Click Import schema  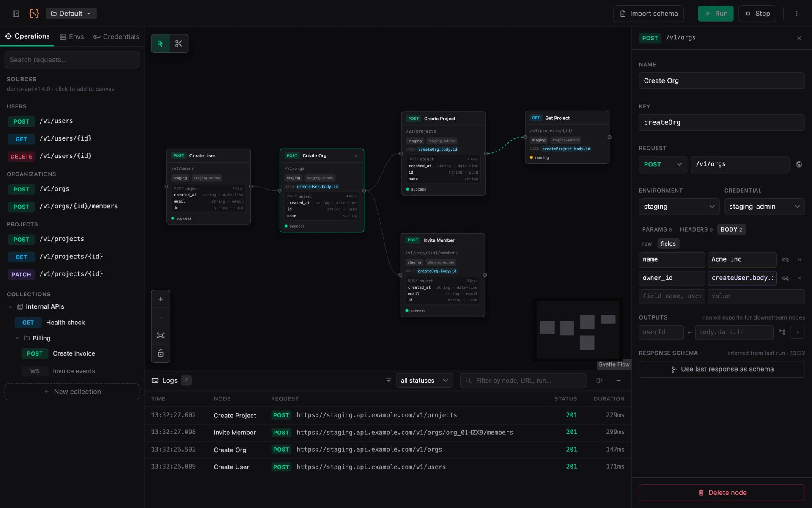tap(648, 14)
